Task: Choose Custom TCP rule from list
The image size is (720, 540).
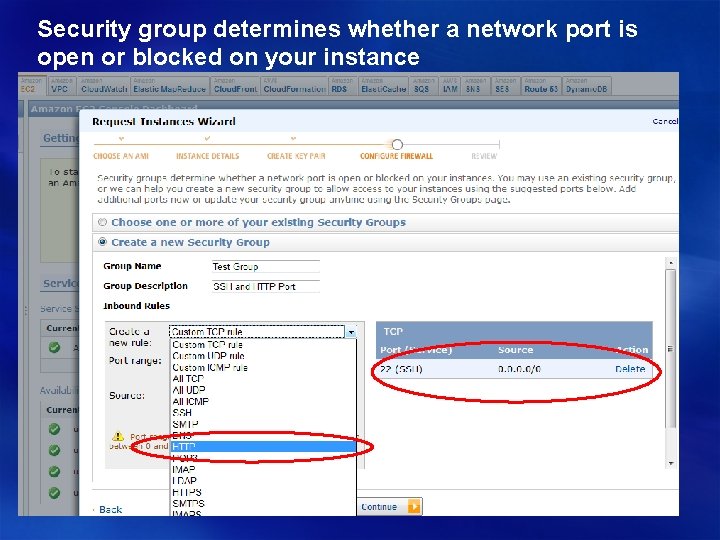Action: [x=264, y=344]
